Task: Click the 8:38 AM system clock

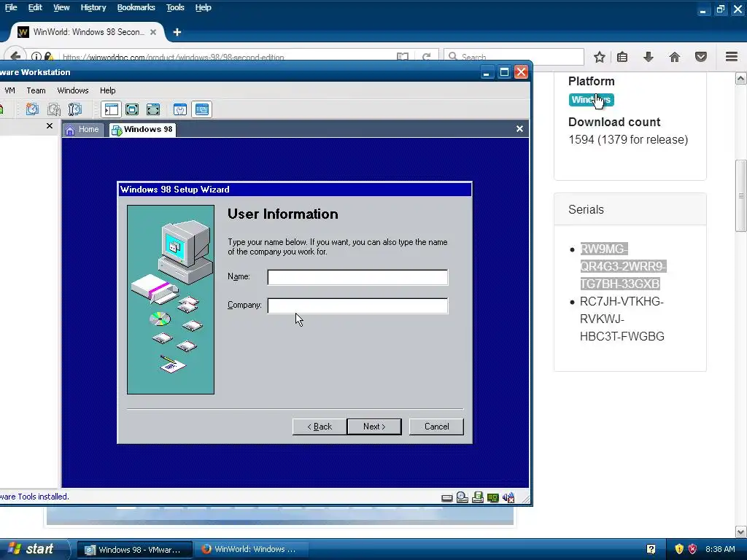Action: 720,549
